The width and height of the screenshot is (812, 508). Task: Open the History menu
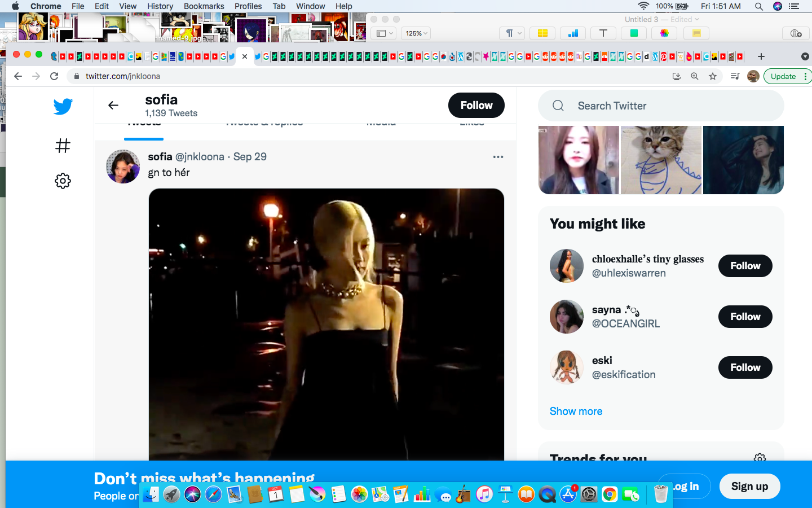coord(160,6)
